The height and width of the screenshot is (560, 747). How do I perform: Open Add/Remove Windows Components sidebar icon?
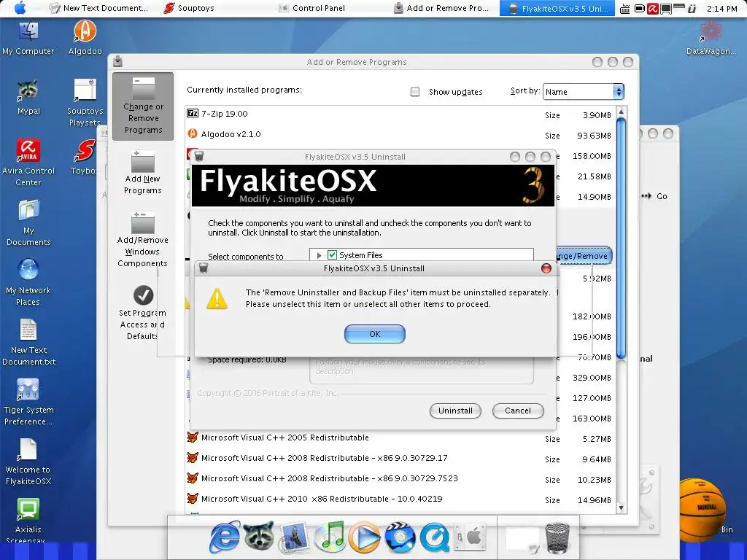[142, 240]
